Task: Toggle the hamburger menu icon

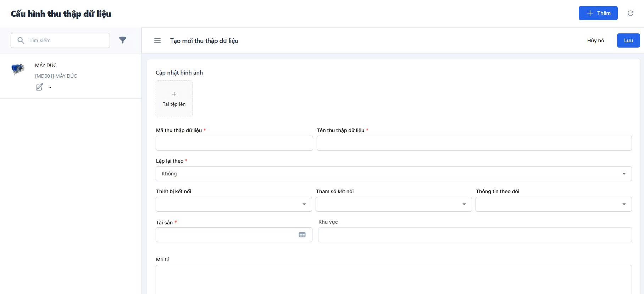Action: (x=157, y=41)
